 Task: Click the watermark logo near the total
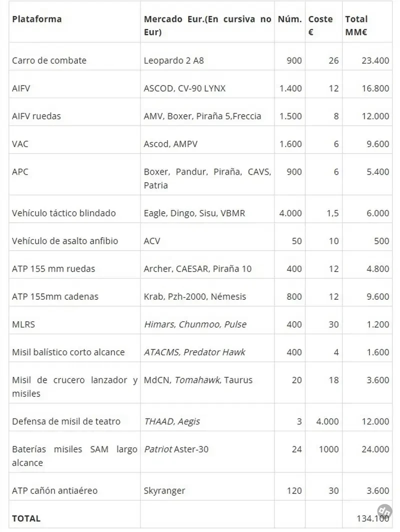(x=384, y=511)
